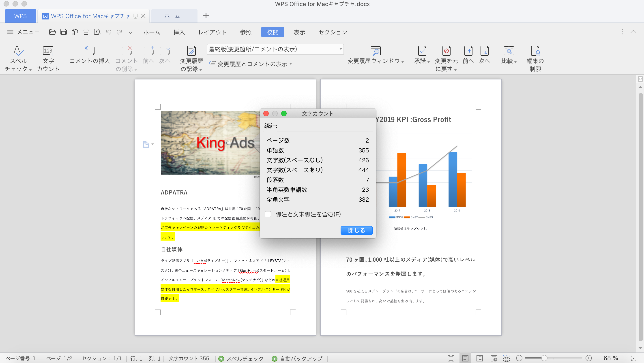644x363 pixels.
Task: Toggle 変更履歴の記録 track changes
Action: click(191, 58)
